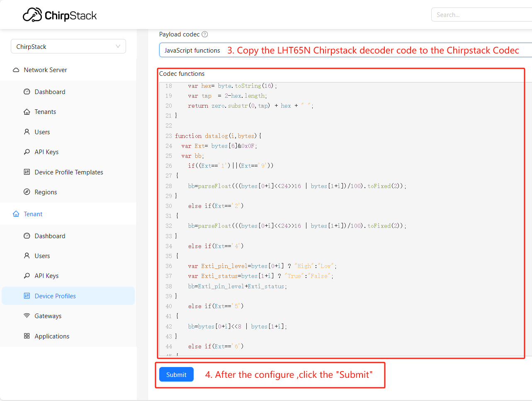
Task: Open Tenant section menu
Action: [68, 214]
